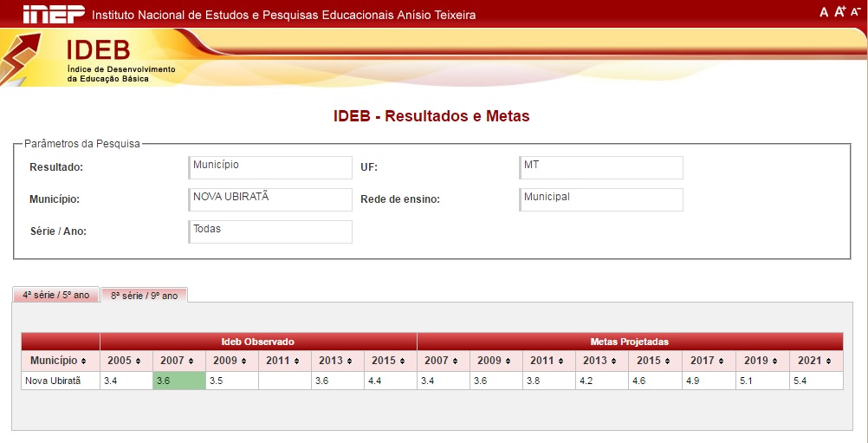Sort the Metas Projetadas 2017 column
Image resolution: width=868 pixels, height=443 pixels.
pyautogui.click(x=721, y=362)
